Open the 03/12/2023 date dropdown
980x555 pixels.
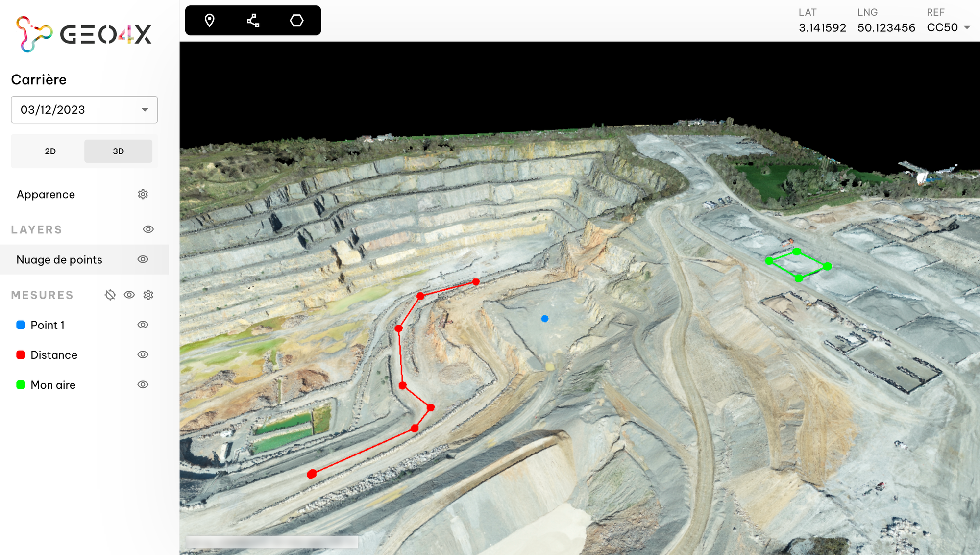pyautogui.click(x=84, y=110)
